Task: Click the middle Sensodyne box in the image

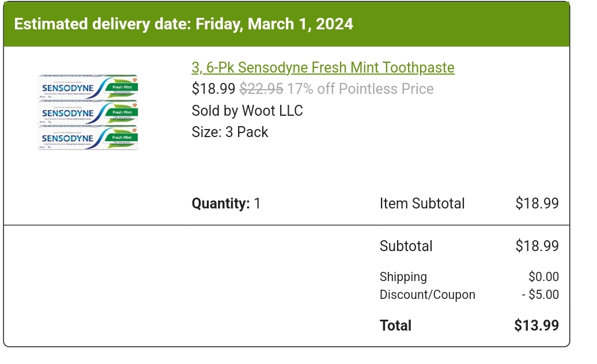Action: (88, 112)
